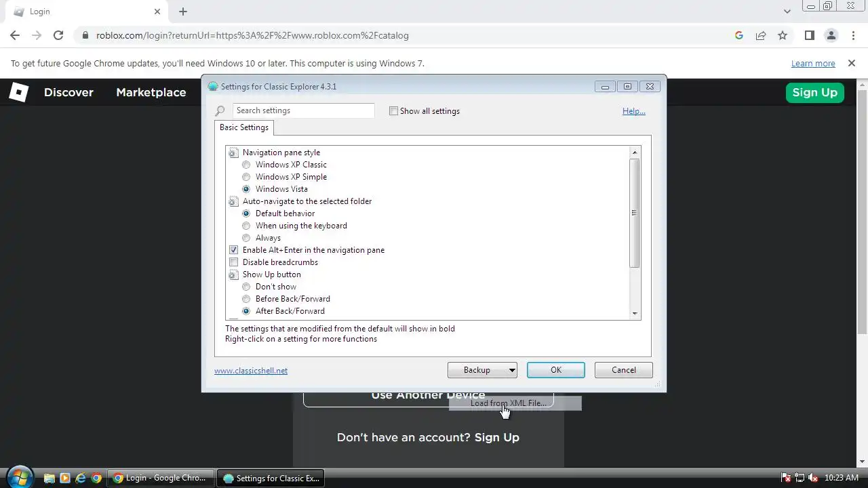Select Before Back/Forward option
The height and width of the screenshot is (488, 868).
(x=286, y=299)
